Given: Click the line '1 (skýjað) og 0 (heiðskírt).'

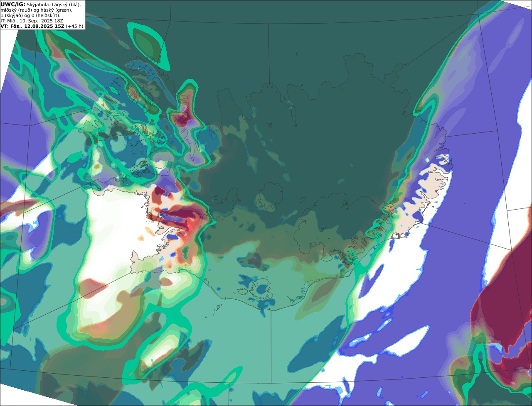Looking at the screenshot, I should point(30,15).
